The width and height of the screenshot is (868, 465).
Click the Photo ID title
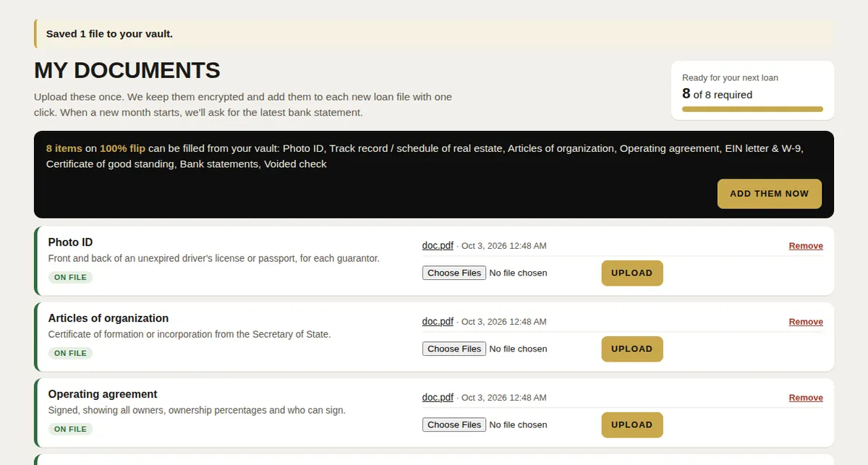[x=70, y=242]
